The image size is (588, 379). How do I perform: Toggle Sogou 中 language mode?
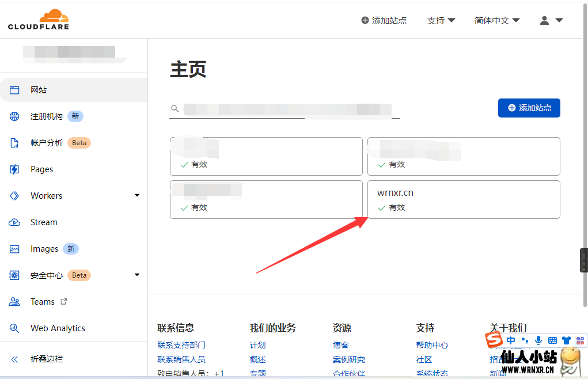[511, 340]
